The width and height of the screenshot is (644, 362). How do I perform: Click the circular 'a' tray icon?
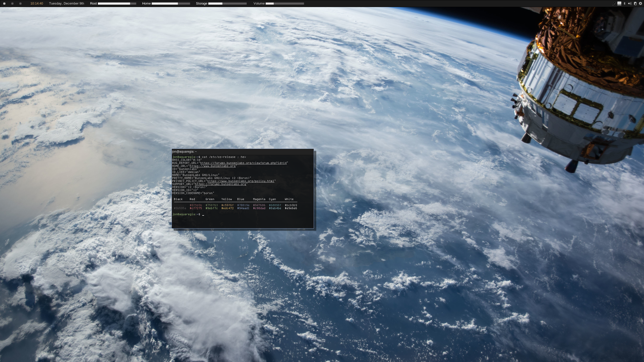click(640, 4)
